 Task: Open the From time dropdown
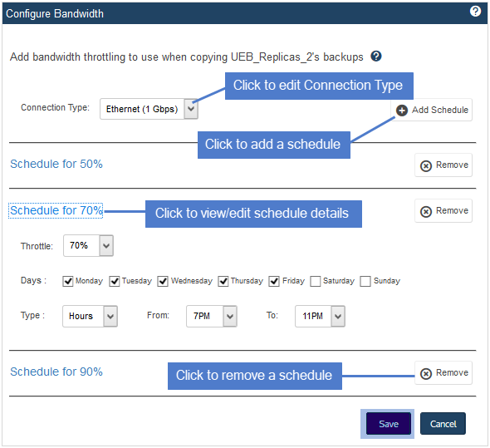[x=212, y=317]
